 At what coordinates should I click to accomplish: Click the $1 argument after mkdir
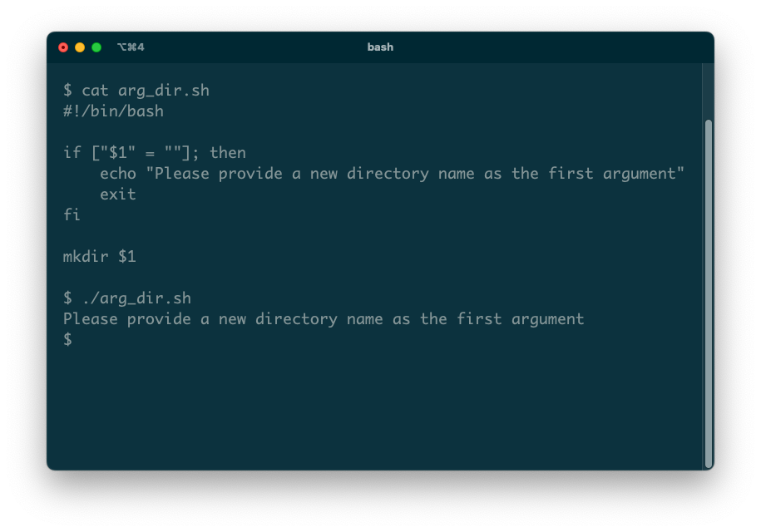tap(128, 256)
